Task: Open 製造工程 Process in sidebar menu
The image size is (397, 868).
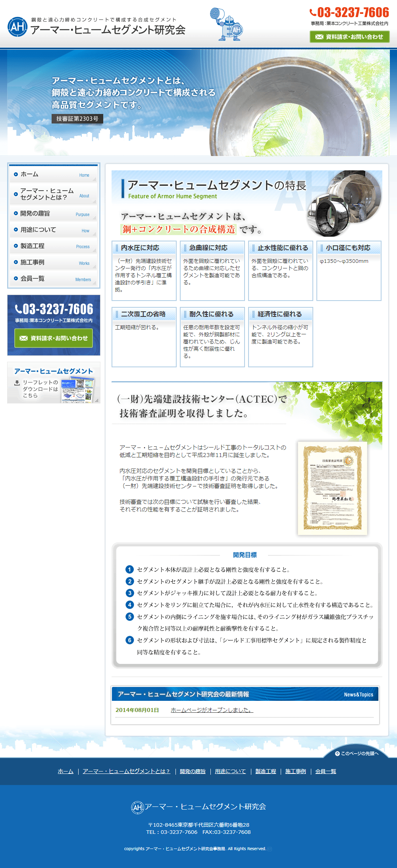Action: [54, 246]
